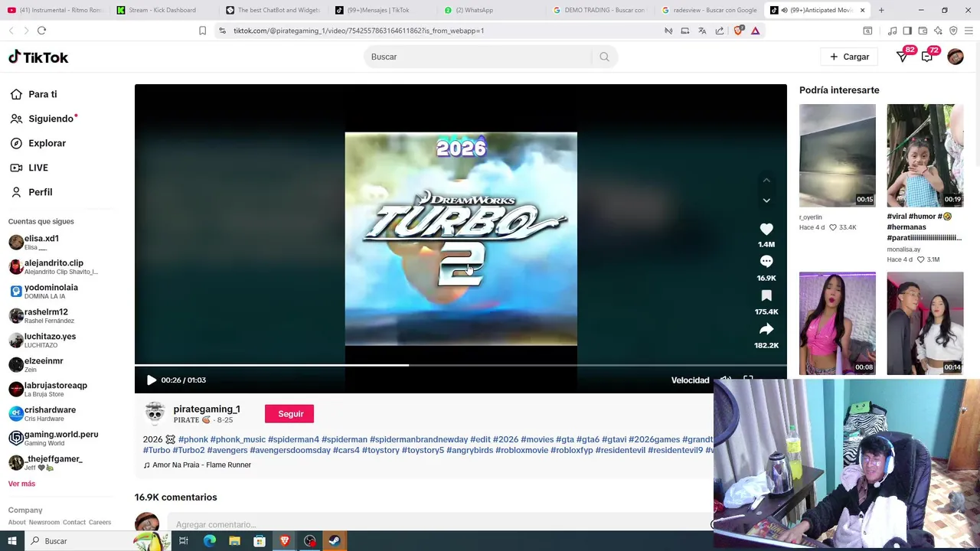
Task: Open Microsoft Edge from the taskbar
Action: click(209, 541)
